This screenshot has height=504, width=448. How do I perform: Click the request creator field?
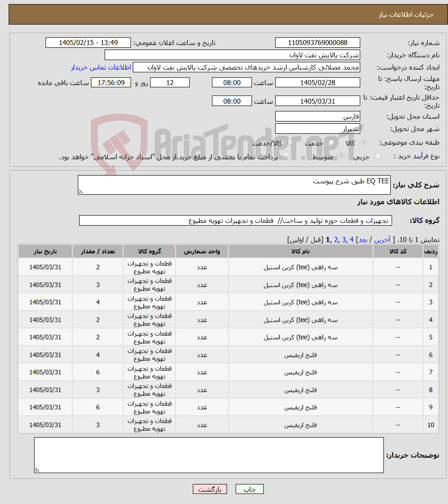[246, 67]
